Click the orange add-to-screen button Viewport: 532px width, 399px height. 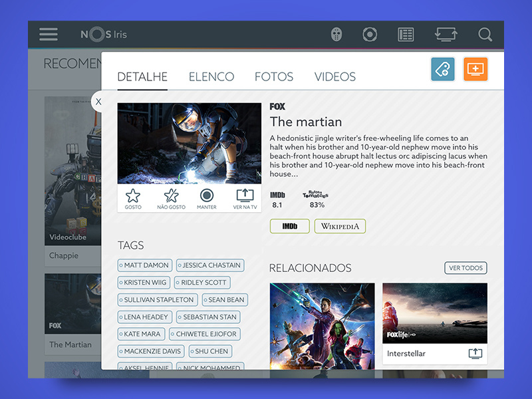click(x=475, y=69)
